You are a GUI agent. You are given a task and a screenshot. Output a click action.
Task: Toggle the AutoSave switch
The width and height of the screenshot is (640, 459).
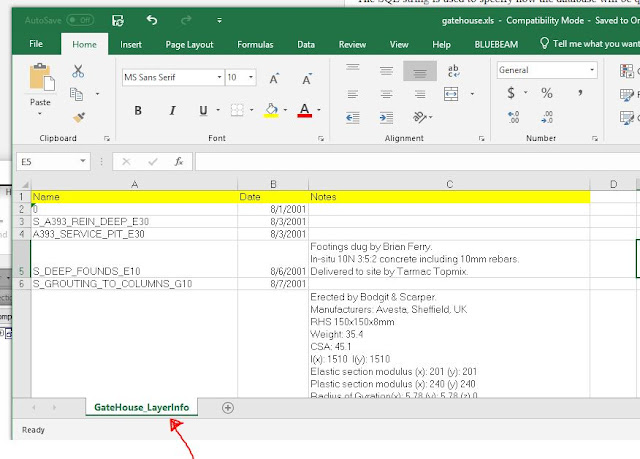(x=80, y=20)
